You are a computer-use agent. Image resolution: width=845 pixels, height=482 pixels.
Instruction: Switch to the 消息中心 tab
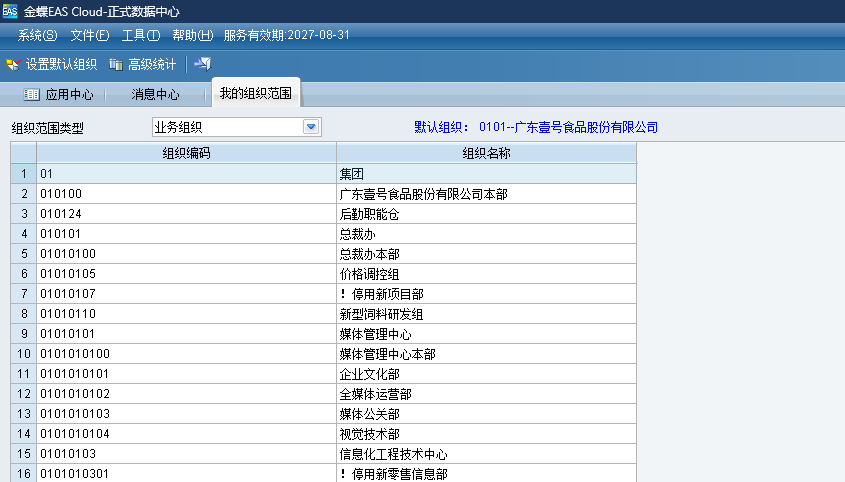coord(155,95)
